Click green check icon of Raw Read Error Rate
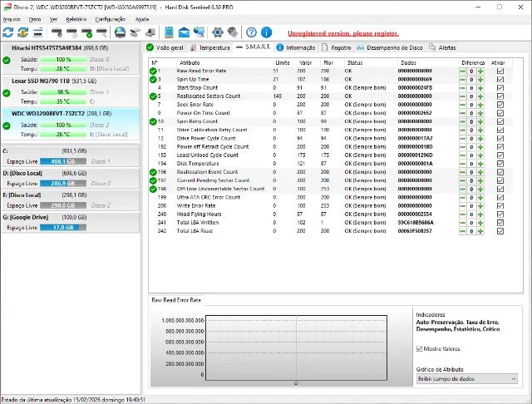The image size is (532, 404). (x=153, y=71)
